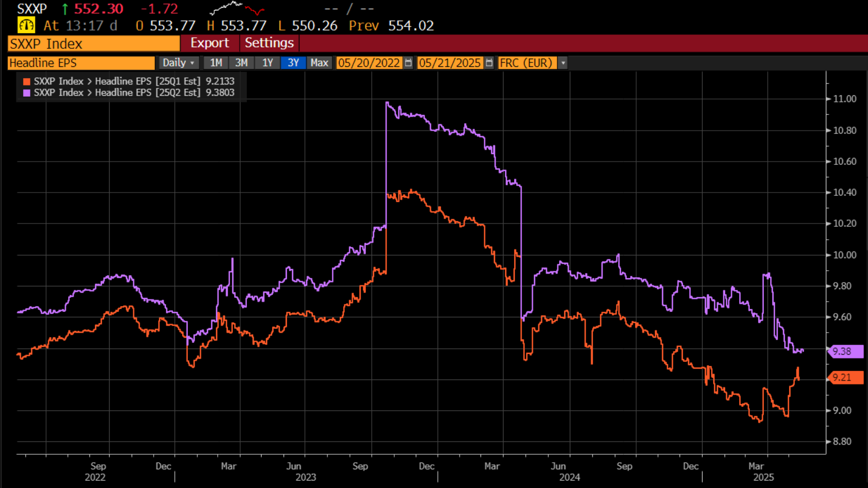Click the purple 9.38 value tag on axis
Image resolution: width=868 pixels, height=488 pixels.
(x=845, y=351)
